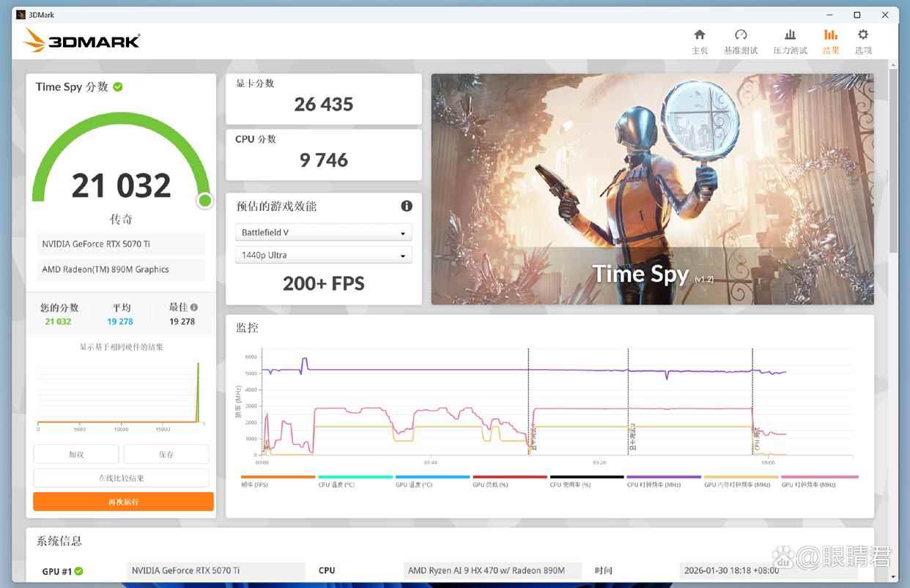Click the info icon next to 最佳

tap(194, 308)
